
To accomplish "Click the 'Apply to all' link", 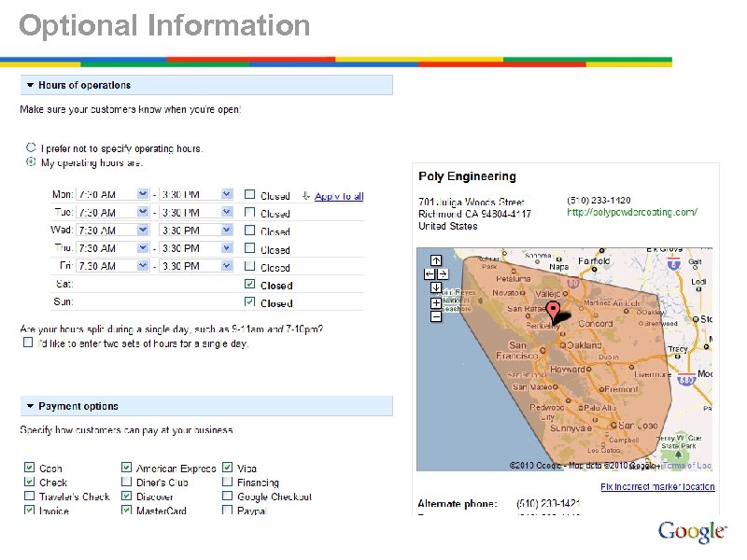I will [x=339, y=195].
